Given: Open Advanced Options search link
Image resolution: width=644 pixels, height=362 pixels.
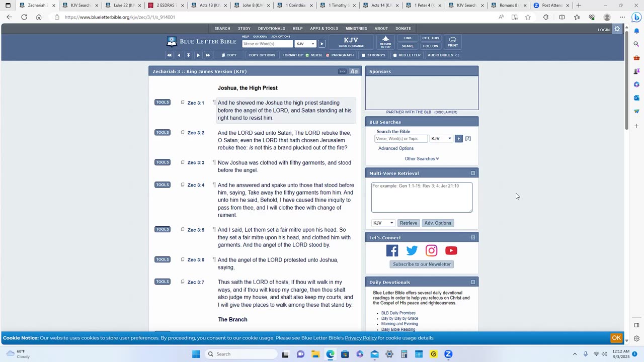Looking at the screenshot, I should pos(396,148).
